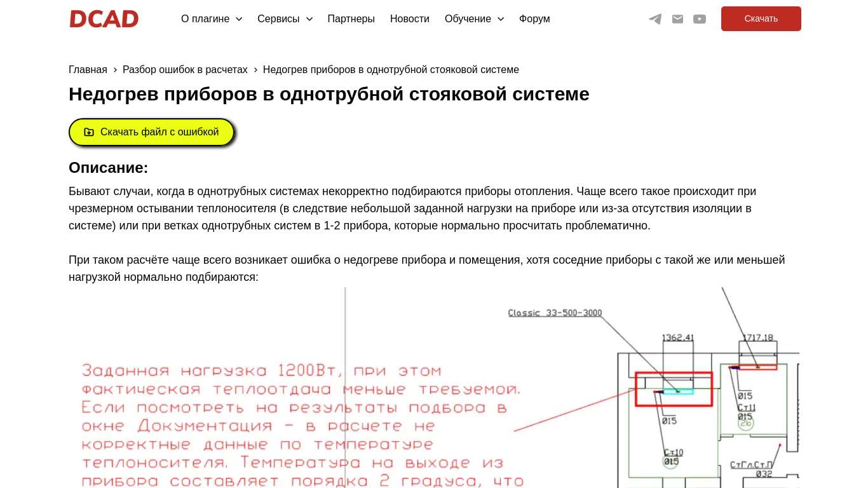This screenshot has width=868, height=488.
Task: Download the file via "Скачать файл с ошибкой"
Action: (151, 132)
